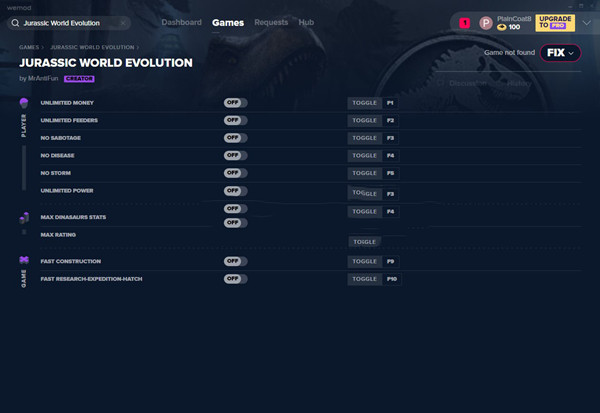This screenshot has width=600, height=413.
Task: Switch to the Requests tab
Action: [x=271, y=22]
